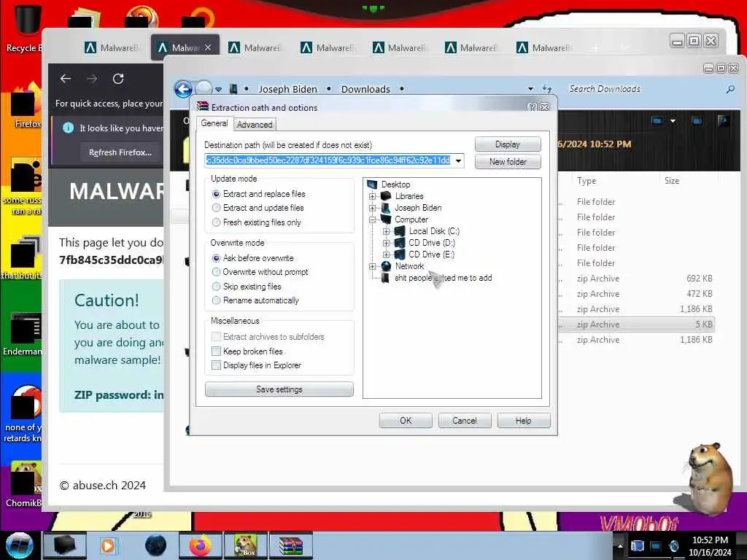747x560 pixels.
Task: Open Help in extraction dialog
Action: [x=524, y=421]
